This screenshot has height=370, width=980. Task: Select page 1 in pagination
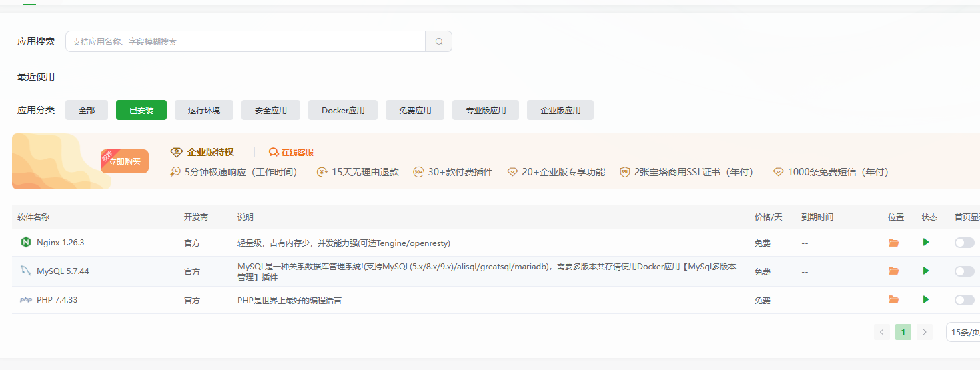[903, 332]
